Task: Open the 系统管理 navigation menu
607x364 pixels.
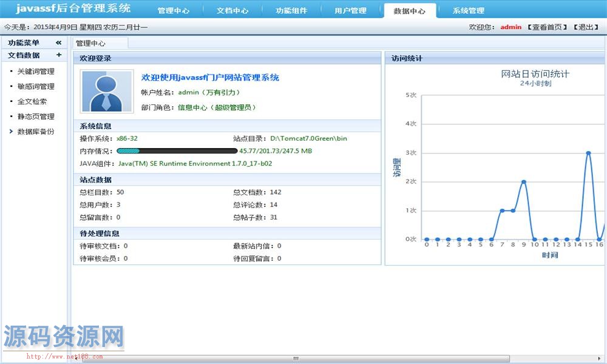Action: pos(469,10)
